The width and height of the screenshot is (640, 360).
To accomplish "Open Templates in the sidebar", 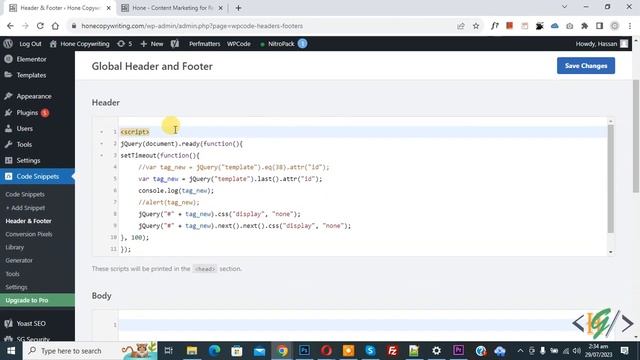I will (31, 75).
